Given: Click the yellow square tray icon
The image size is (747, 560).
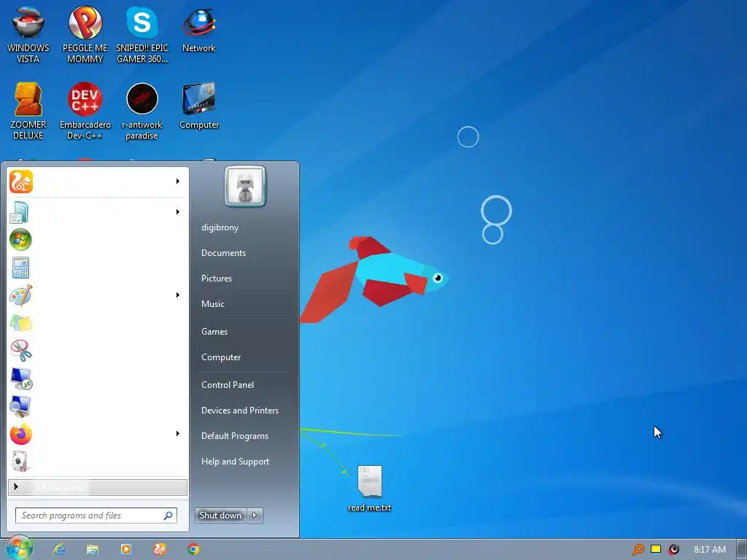Looking at the screenshot, I should click(x=656, y=549).
